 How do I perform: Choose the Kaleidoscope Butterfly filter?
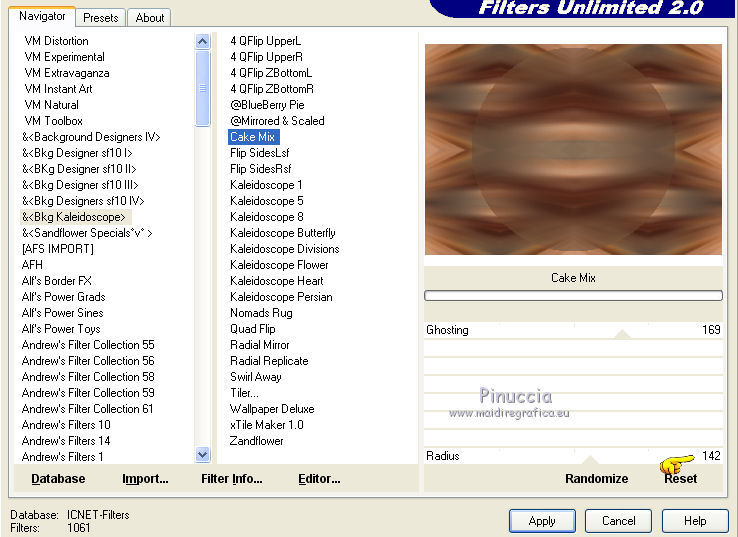283,233
